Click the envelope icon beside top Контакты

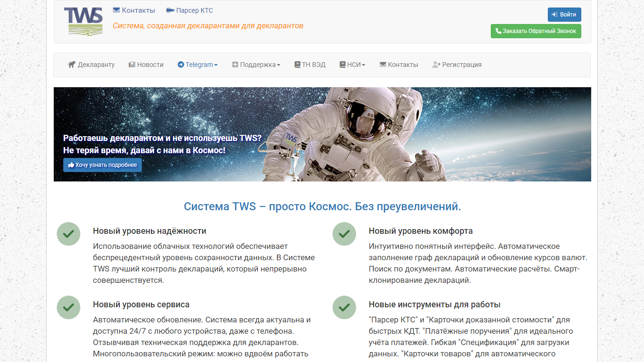pyautogui.click(x=116, y=10)
